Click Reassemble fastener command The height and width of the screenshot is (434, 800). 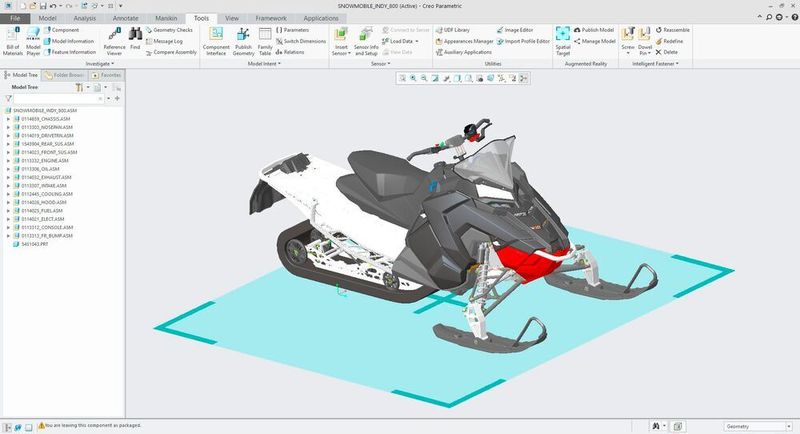(x=672, y=30)
